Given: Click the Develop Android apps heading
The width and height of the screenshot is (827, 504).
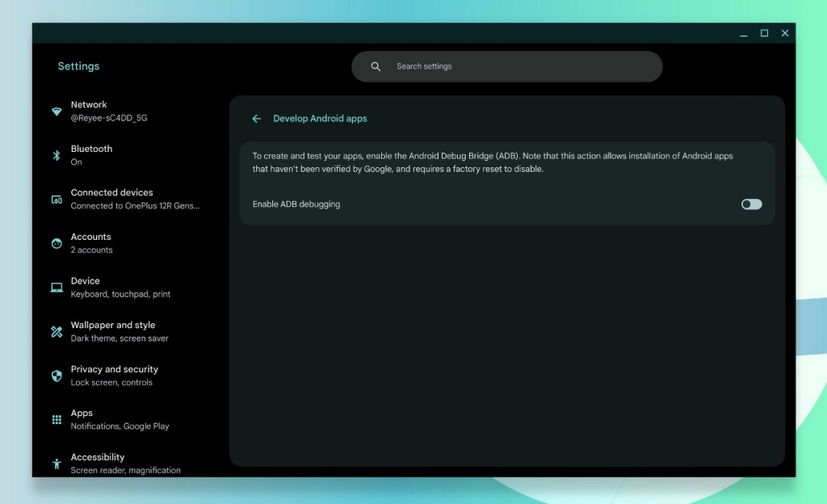Looking at the screenshot, I should click(x=320, y=119).
